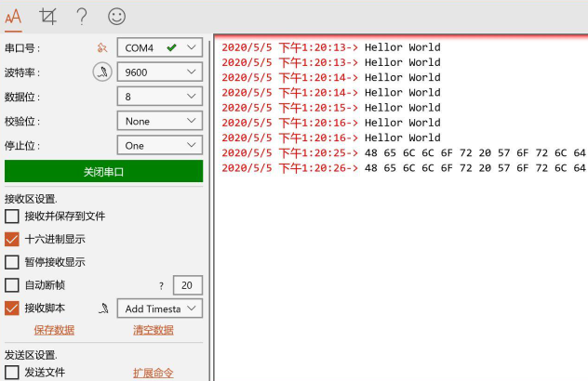Open the font settings (AA) tab
The width and height of the screenshot is (588, 381).
click(x=14, y=15)
